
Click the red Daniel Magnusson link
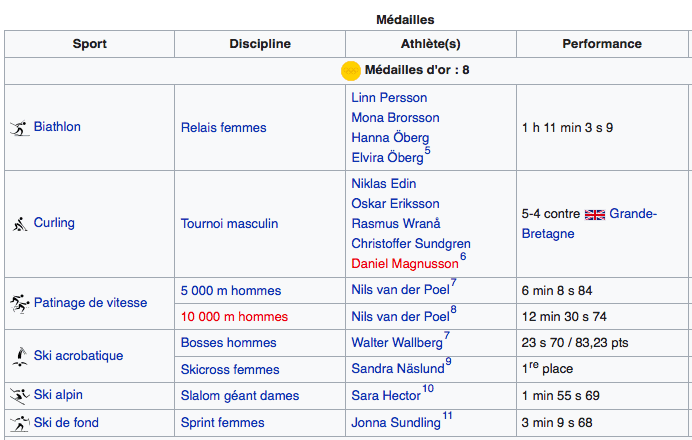pyautogui.click(x=404, y=263)
